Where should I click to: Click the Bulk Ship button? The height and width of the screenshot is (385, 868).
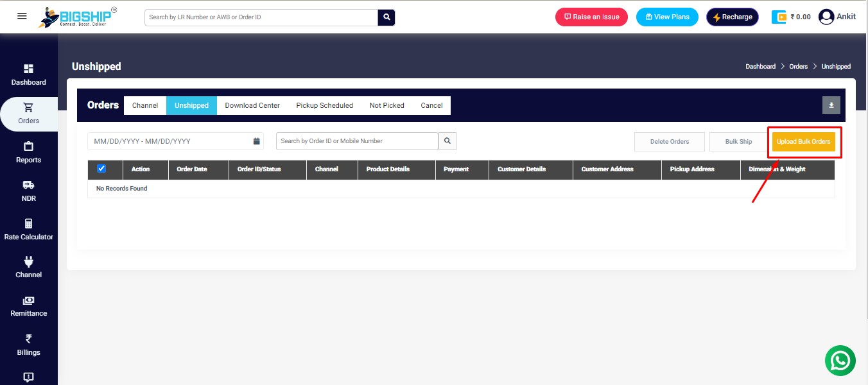738,141
